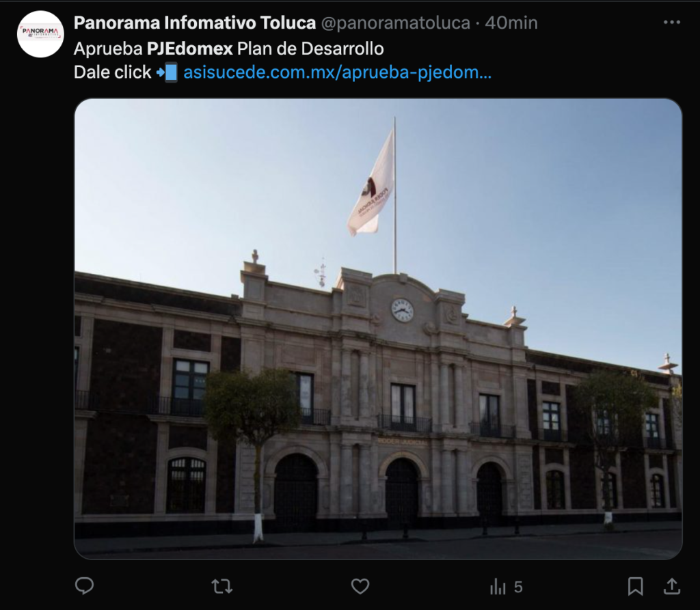Click the clock on the building photo
This screenshot has height=610, width=700.
click(x=402, y=310)
